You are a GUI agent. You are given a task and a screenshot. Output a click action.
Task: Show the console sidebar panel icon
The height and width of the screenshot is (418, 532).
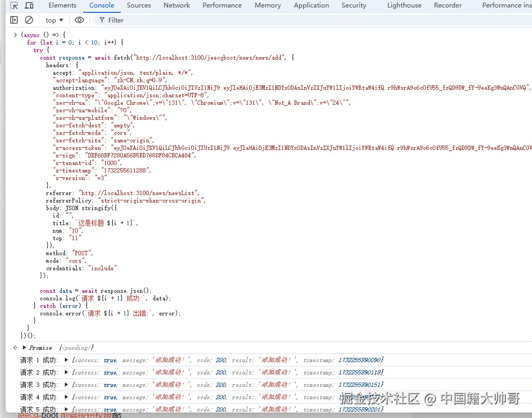coord(14,20)
